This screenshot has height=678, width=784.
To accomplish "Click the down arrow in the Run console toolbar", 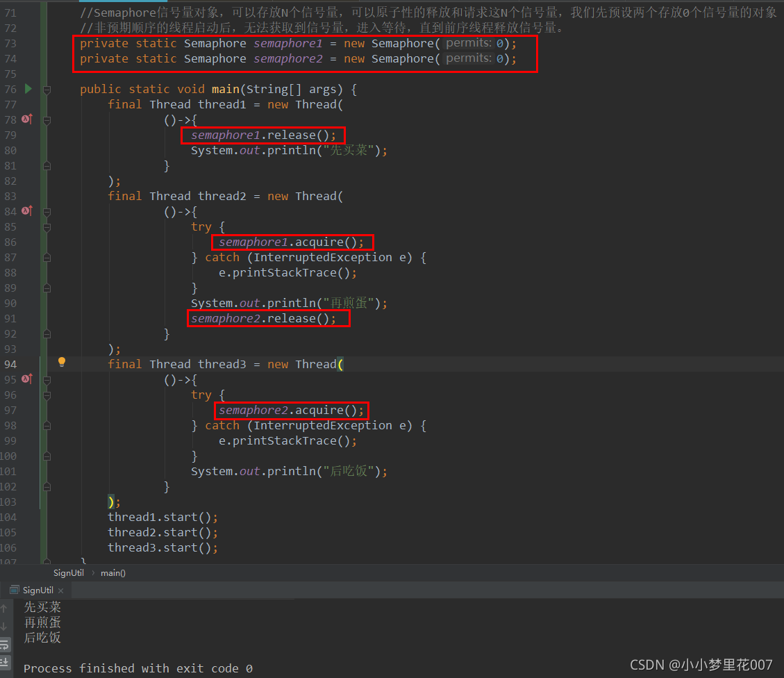I will [x=4, y=626].
